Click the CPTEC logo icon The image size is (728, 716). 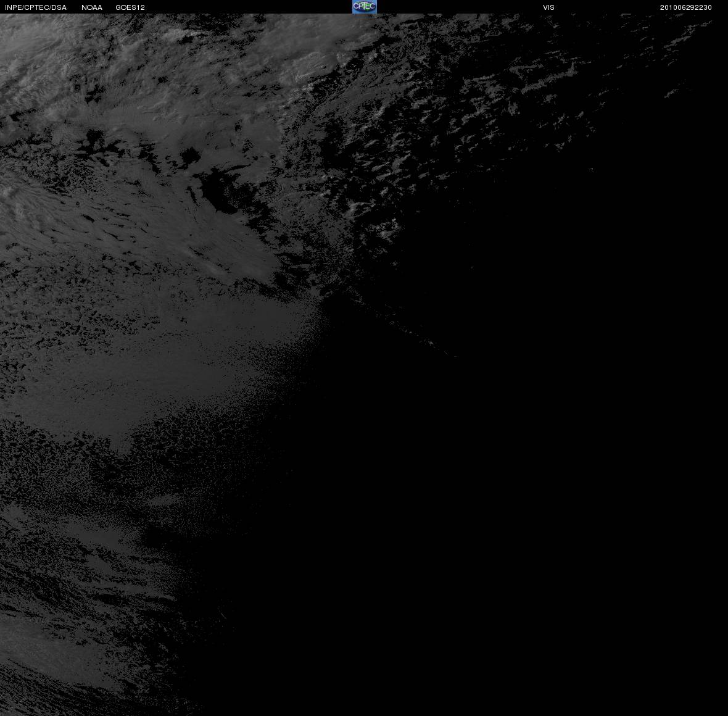pos(365,7)
